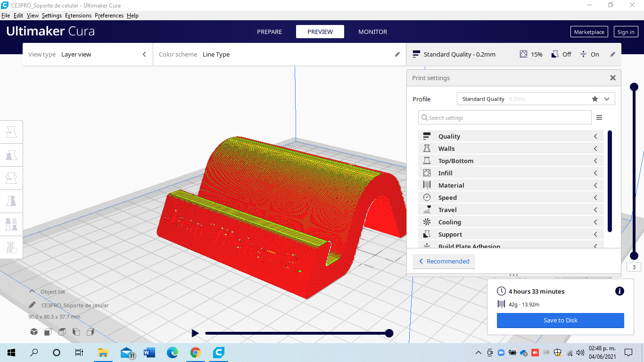Open the Edit menu

[18, 16]
